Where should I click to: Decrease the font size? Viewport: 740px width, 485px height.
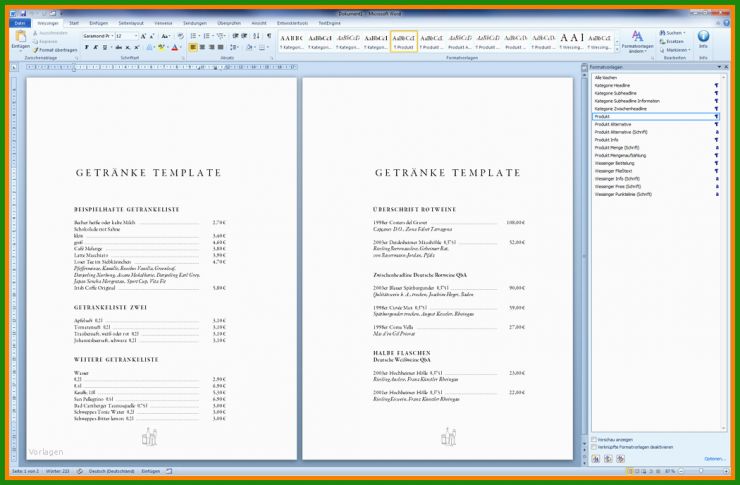[x=151, y=36]
